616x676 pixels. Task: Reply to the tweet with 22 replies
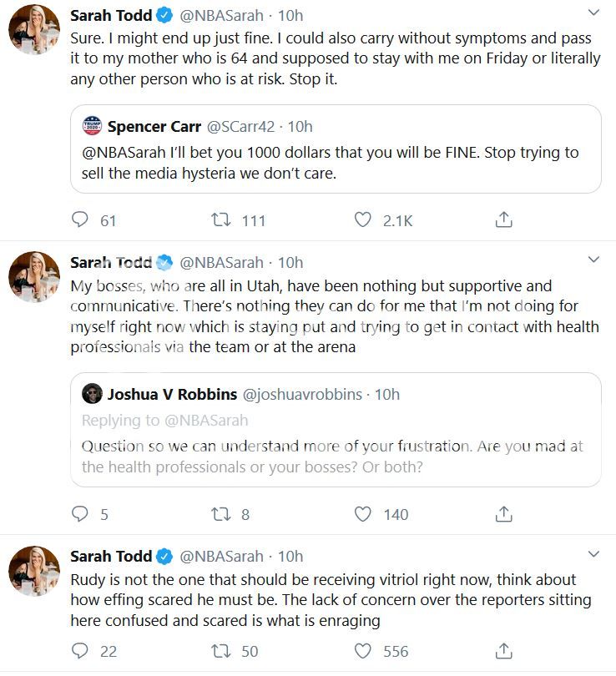[81, 651]
